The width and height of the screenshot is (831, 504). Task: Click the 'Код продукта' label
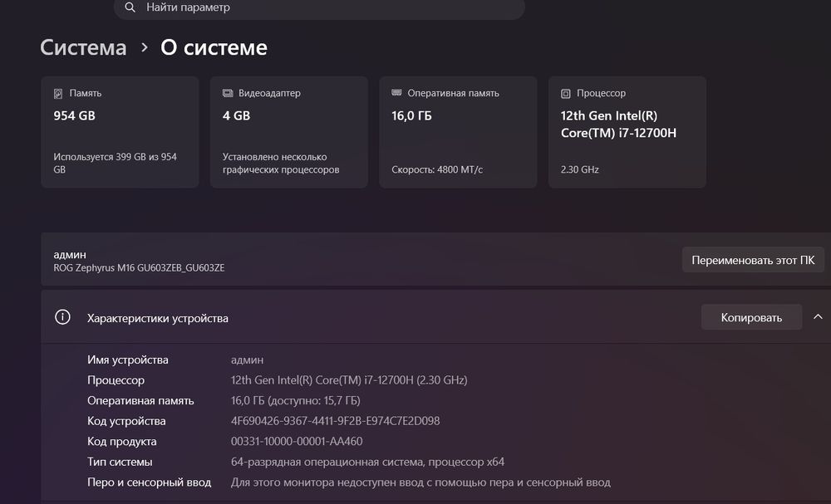[x=122, y=442]
